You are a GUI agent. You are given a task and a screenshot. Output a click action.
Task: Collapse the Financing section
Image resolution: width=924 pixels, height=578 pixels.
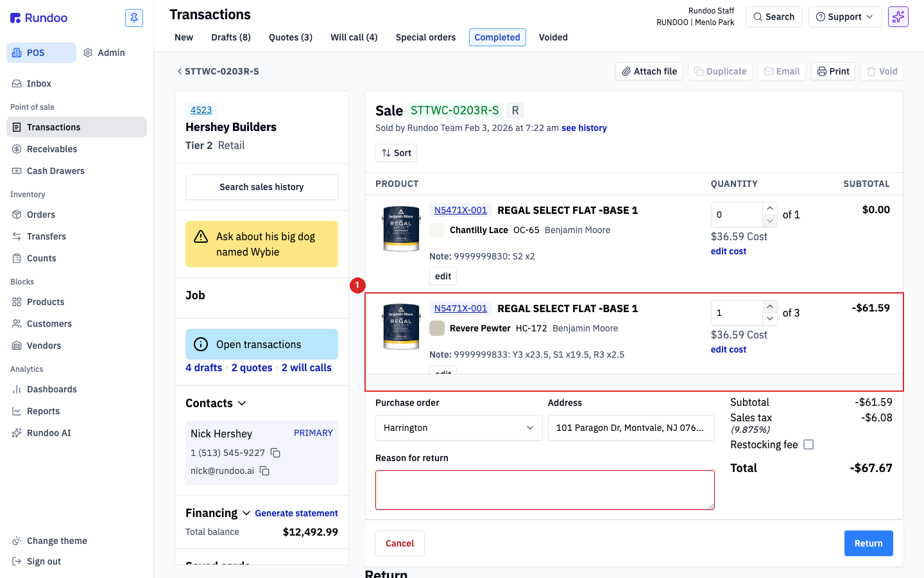coord(246,513)
